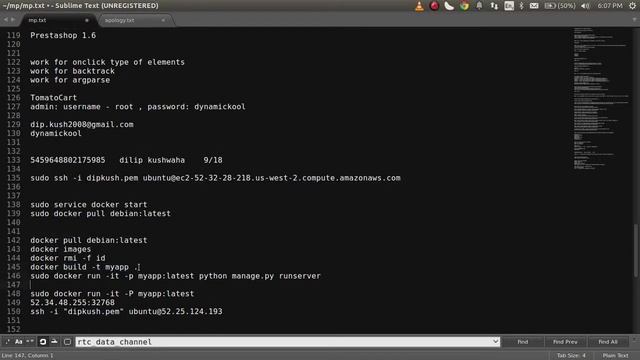This screenshot has height=360, width=640.
Task: Toggle regular expression search in find bar
Action: click(x=7, y=342)
